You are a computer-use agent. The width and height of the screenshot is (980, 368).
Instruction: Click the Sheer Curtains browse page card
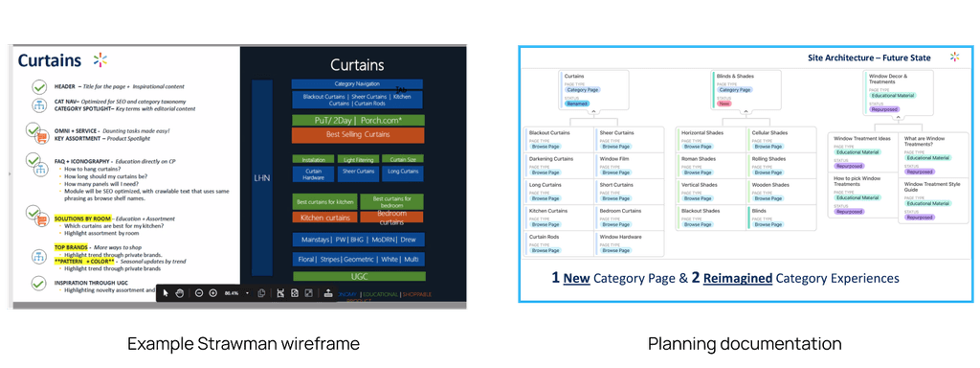(628, 139)
